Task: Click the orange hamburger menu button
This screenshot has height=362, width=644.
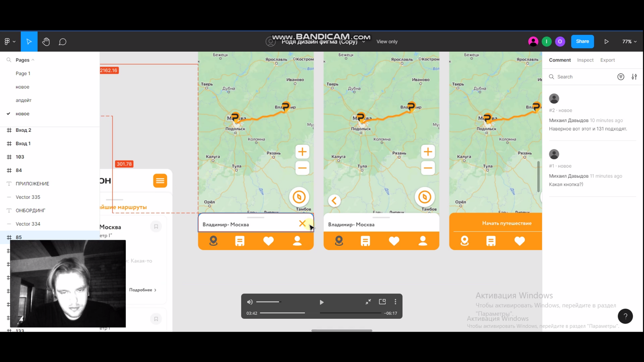Action: tap(160, 180)
